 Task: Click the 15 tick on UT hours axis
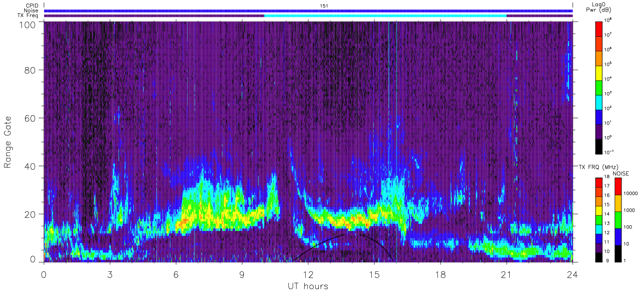374,274
